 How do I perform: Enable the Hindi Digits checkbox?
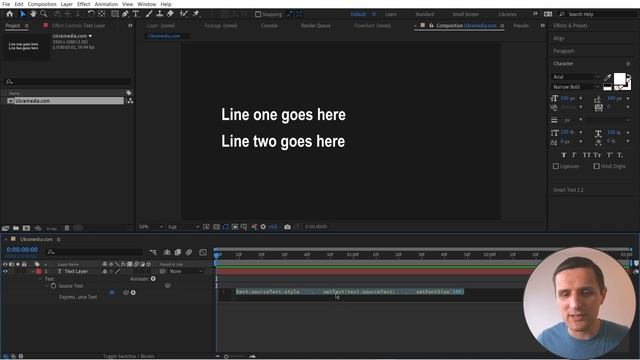click(x=596, y=166)
